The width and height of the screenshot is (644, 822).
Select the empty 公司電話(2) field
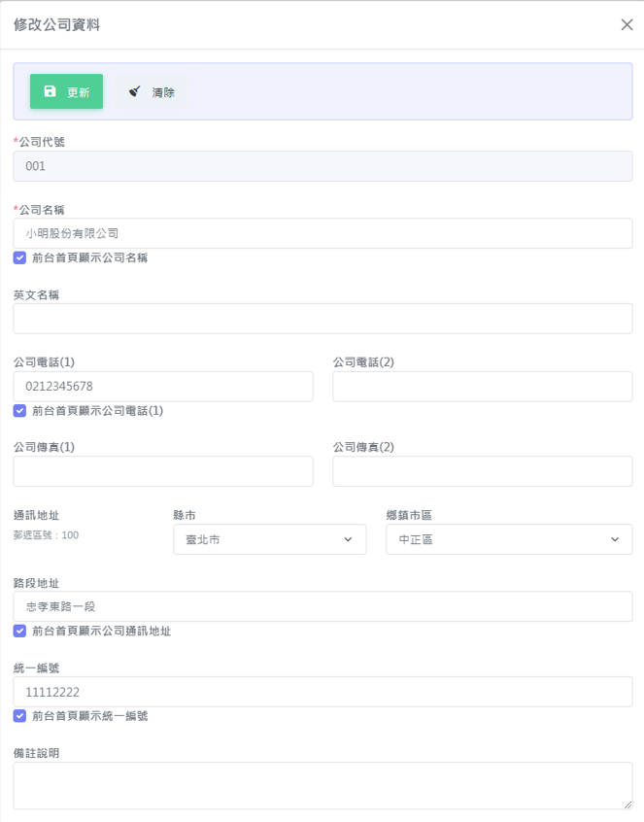pyautogui.click(x=482, y=387)
